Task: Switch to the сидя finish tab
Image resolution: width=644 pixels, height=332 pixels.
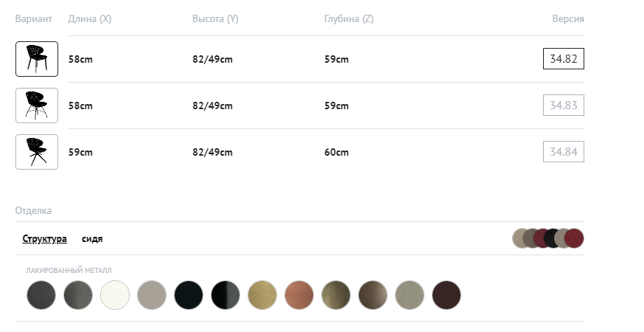Action: coord(92,239)
